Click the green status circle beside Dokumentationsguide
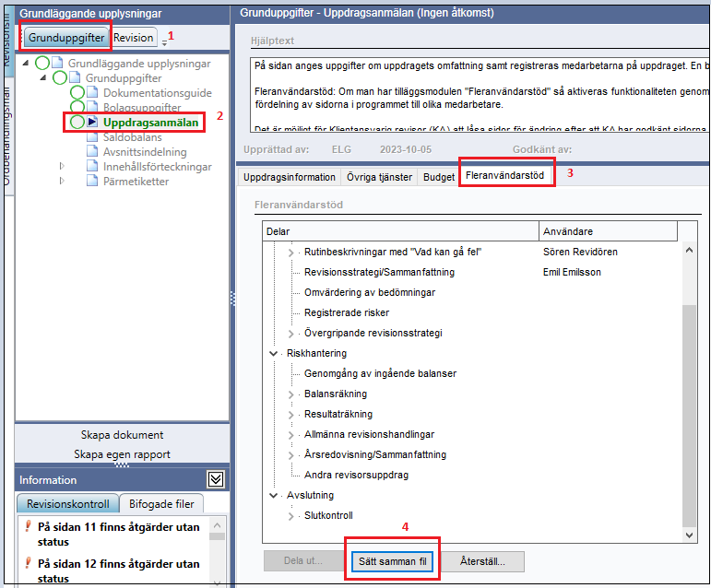Image resolution: width=711 pixels, height=588 pixels. (77, 92)
